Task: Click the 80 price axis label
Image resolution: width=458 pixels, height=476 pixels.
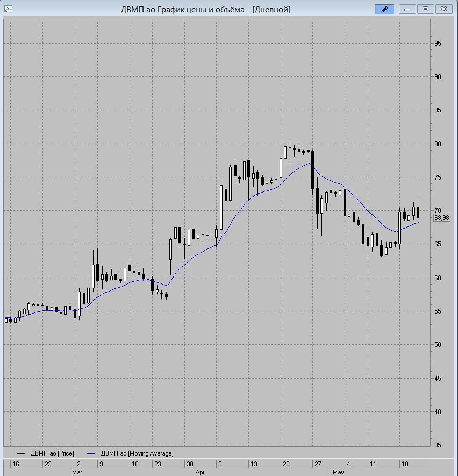Action: (x=438, y=144)
